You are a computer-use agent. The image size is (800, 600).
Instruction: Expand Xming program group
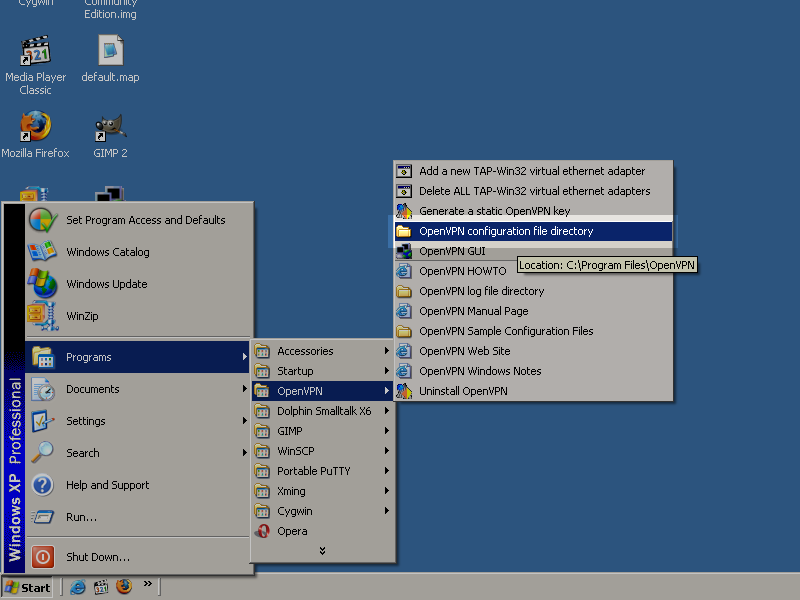coord(323,491)
